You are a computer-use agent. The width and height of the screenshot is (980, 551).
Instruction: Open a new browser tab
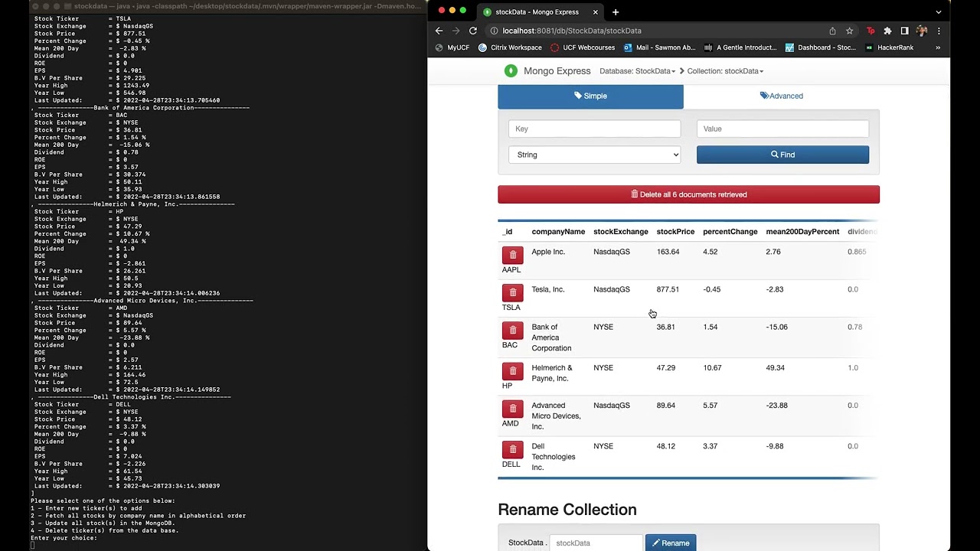(x=616, y=11)
